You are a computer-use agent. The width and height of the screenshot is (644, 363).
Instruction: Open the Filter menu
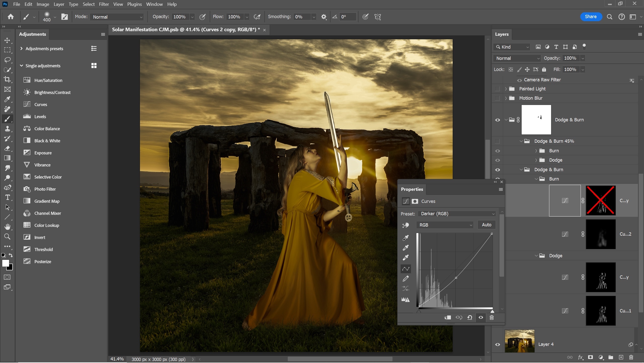(104, 4)
